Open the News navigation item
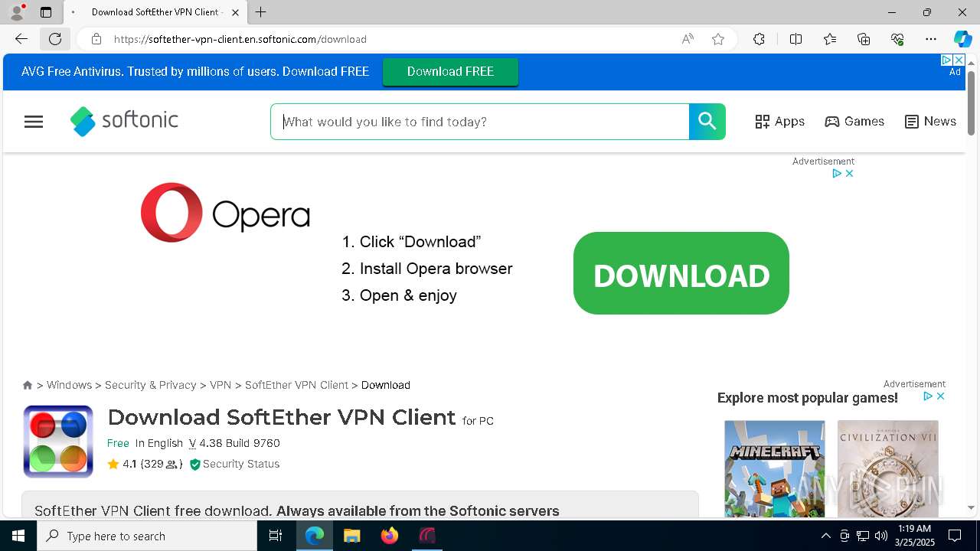980x551 pixels. point(930,122)
